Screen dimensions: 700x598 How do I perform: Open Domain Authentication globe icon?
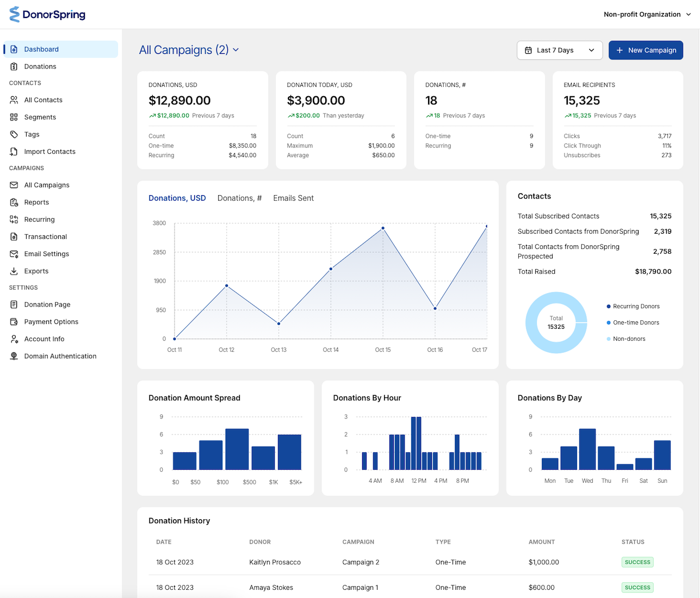[14, 356]
